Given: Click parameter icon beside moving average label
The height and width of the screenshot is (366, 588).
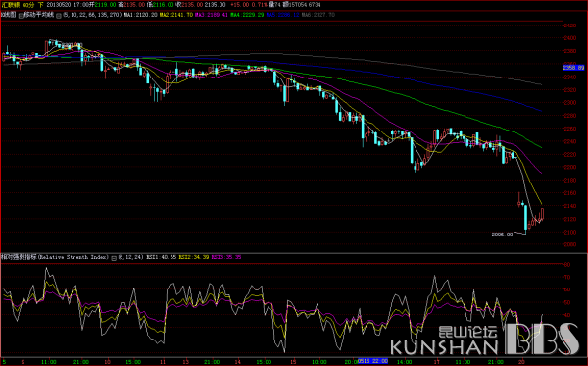Looking at the screenshot, I should [21, 15].
